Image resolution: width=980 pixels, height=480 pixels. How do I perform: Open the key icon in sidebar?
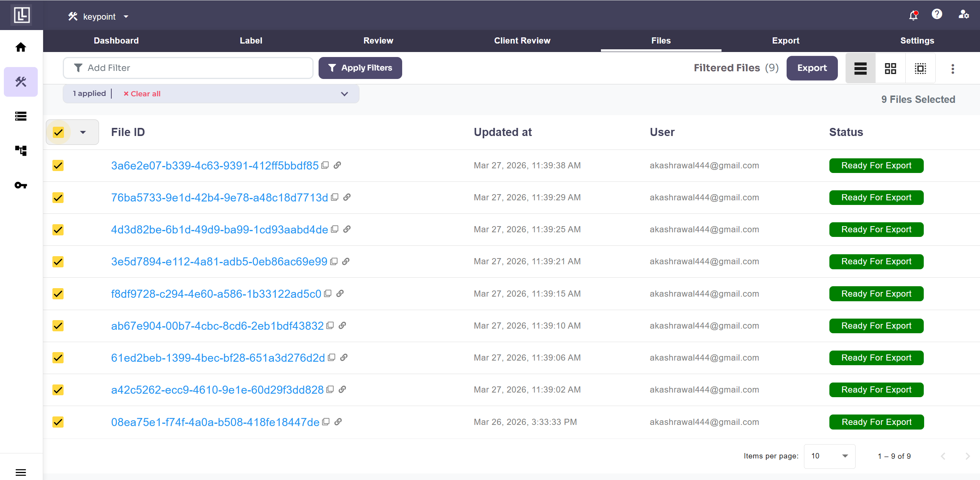click(21, 185)
